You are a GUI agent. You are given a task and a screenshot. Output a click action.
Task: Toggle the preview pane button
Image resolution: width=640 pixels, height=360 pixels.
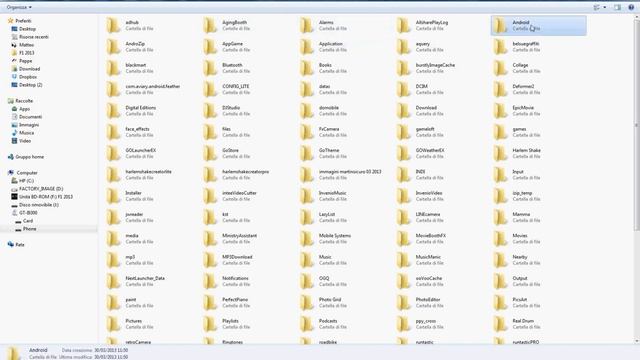pos(618,7)
